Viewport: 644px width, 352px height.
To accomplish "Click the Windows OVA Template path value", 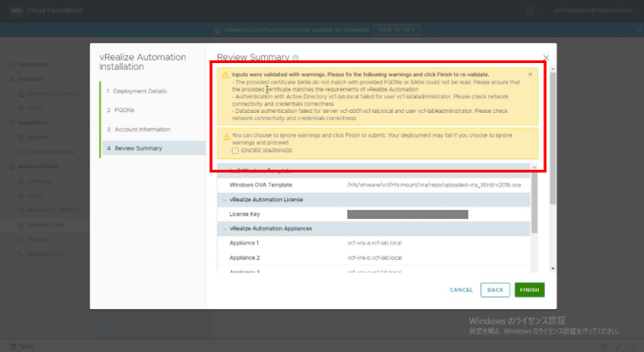I will pos(434,185).
